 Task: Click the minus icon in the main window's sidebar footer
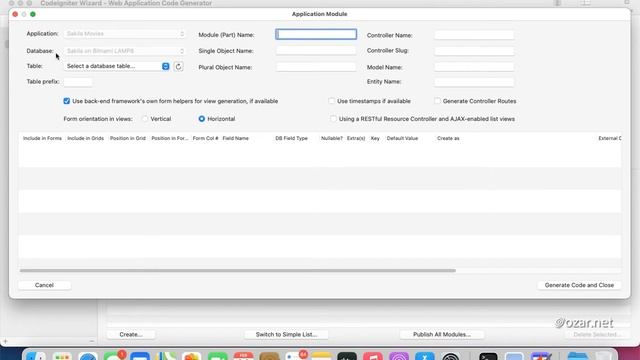pos(92,341)
